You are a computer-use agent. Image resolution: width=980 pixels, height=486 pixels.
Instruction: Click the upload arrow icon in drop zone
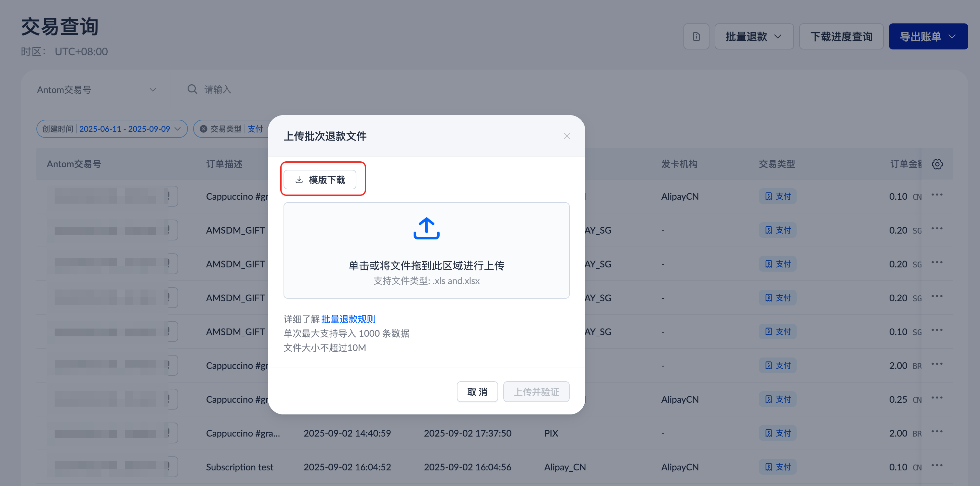(x=426, y=228)
